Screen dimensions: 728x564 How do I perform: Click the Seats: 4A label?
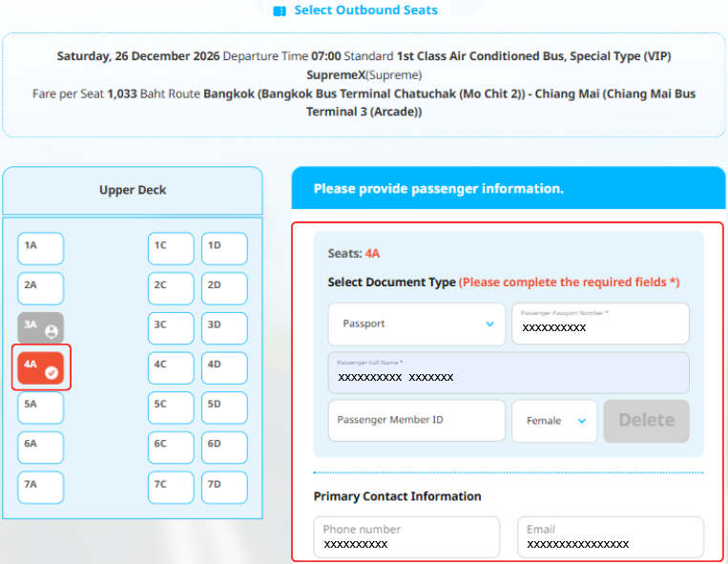[x=354, y=254]
